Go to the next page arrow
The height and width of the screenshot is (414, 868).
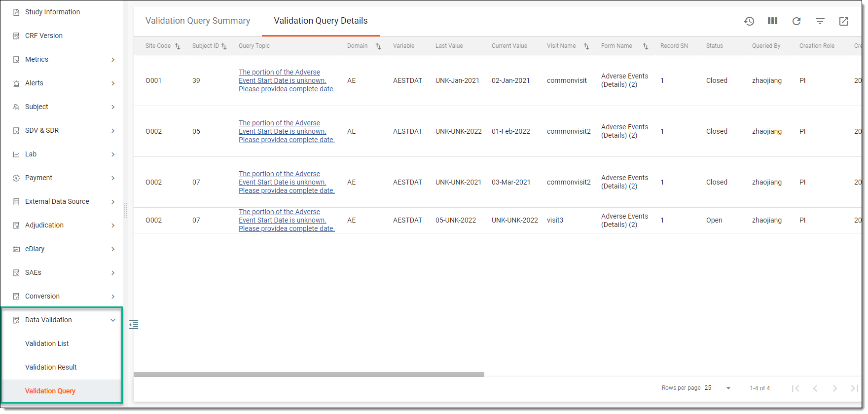835,388
